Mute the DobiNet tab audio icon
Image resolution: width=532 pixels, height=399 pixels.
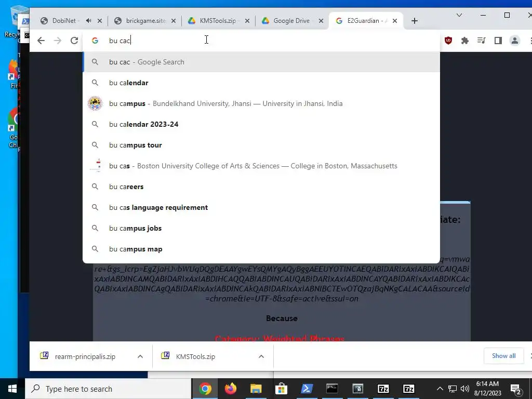coord(88,21)
